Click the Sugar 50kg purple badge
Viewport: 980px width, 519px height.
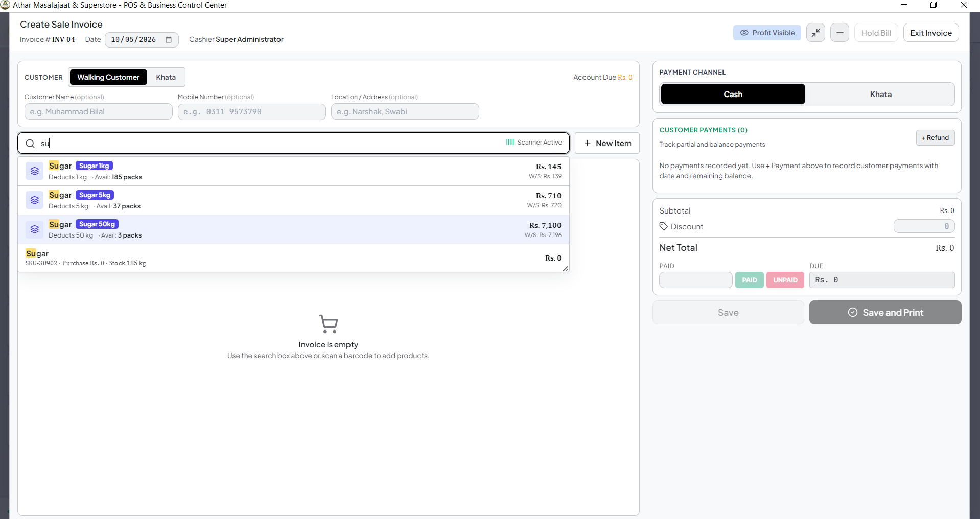point(97,224)
